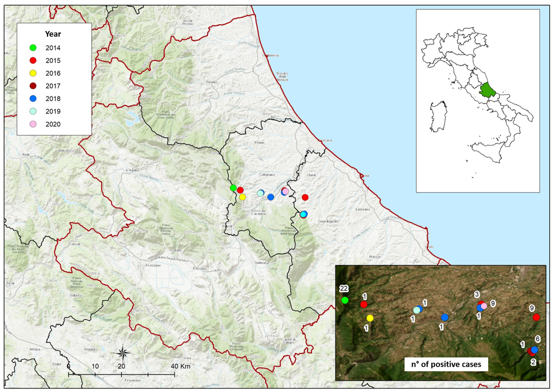Click the "n° of positive cases" label

point(446,364)
